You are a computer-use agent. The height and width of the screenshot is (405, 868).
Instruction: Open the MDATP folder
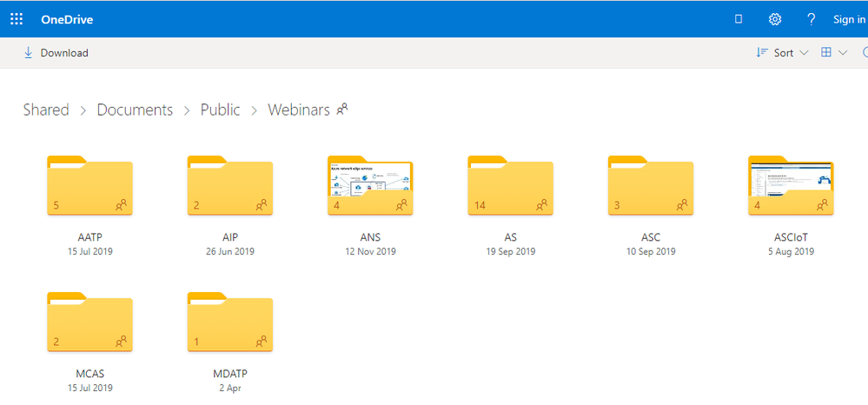point(229,322)
